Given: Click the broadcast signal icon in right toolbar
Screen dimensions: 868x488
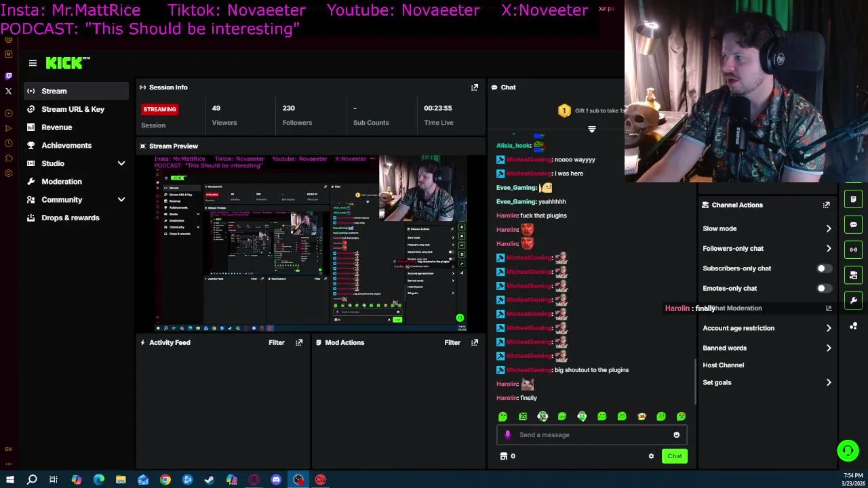Looking at the screenshot, I should (853, 249).
